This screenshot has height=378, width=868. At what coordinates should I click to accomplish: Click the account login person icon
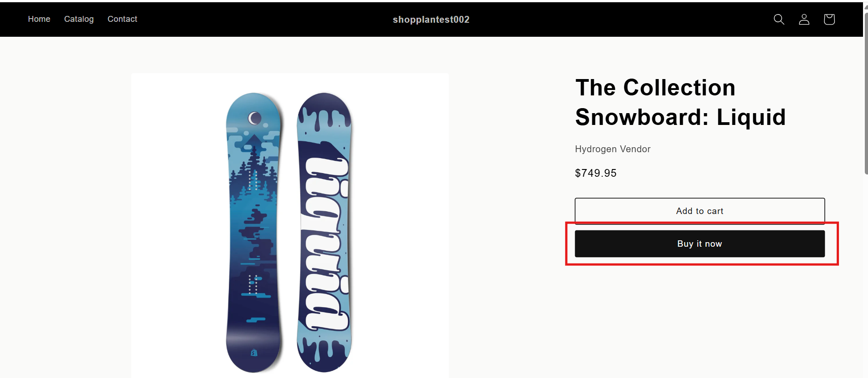pyautogui.click(x=804, y=19)
